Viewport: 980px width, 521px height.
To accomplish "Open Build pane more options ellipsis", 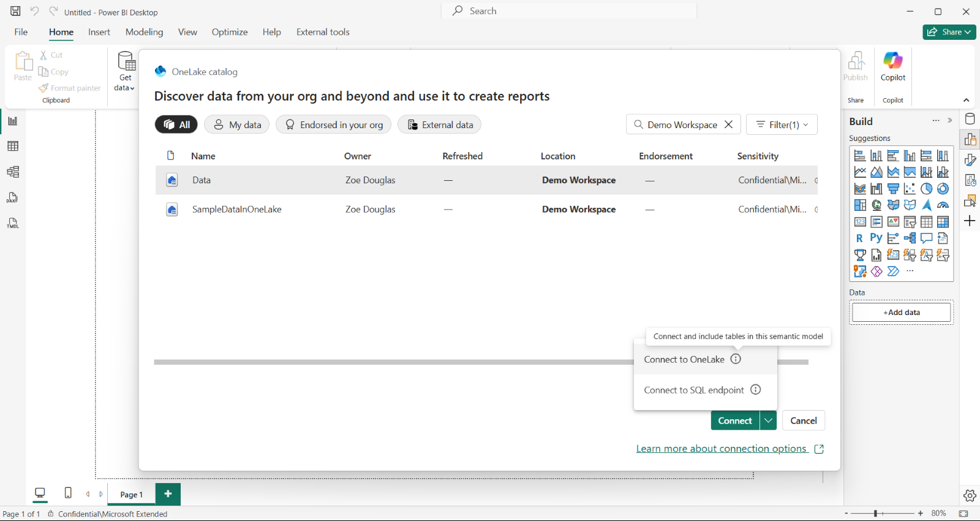I will click(x=936, y=121).
